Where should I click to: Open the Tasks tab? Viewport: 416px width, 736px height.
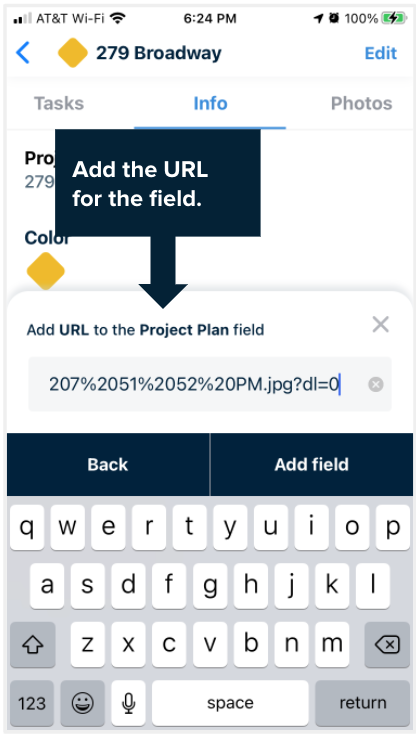[x=59, y=103]
